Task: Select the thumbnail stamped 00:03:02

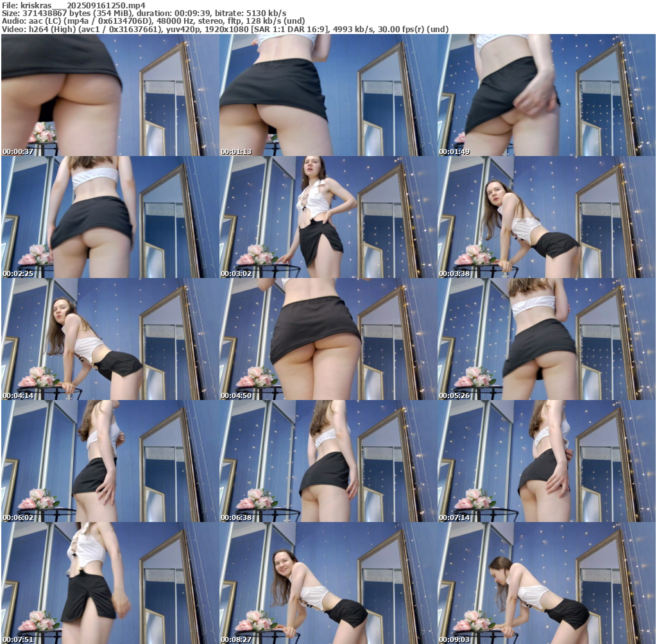Action: (x=328, y=217)
